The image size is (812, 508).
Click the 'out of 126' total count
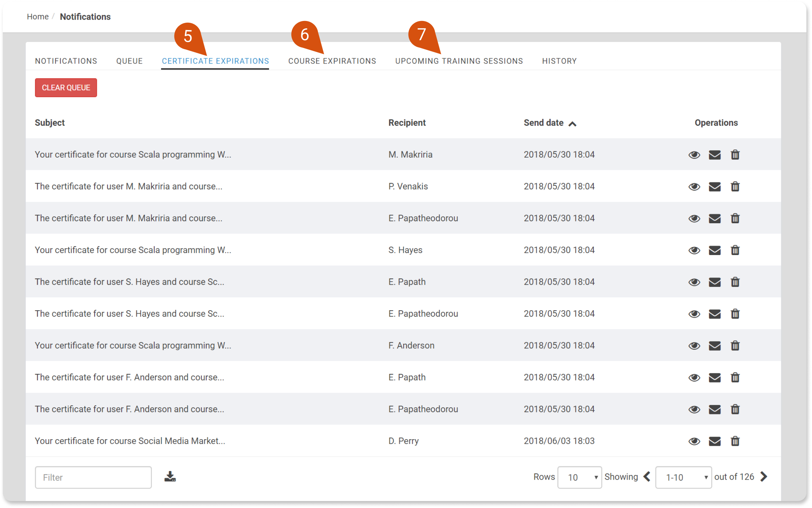[734, 477]
